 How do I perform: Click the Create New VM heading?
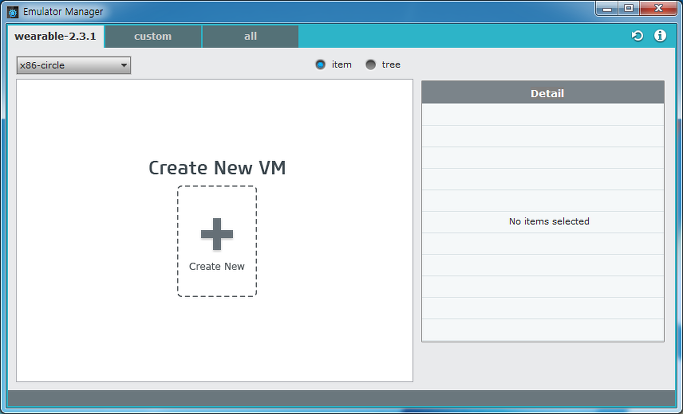point(217,168)
